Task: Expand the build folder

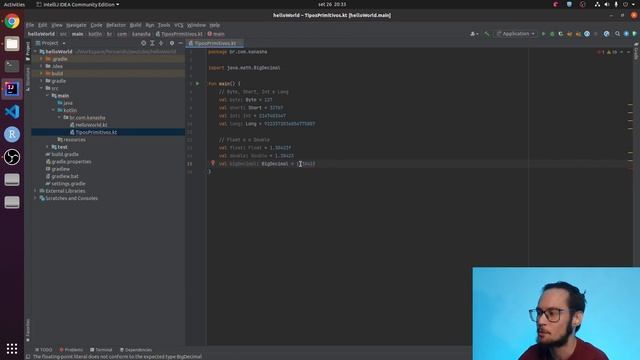Action: [41, 73]
